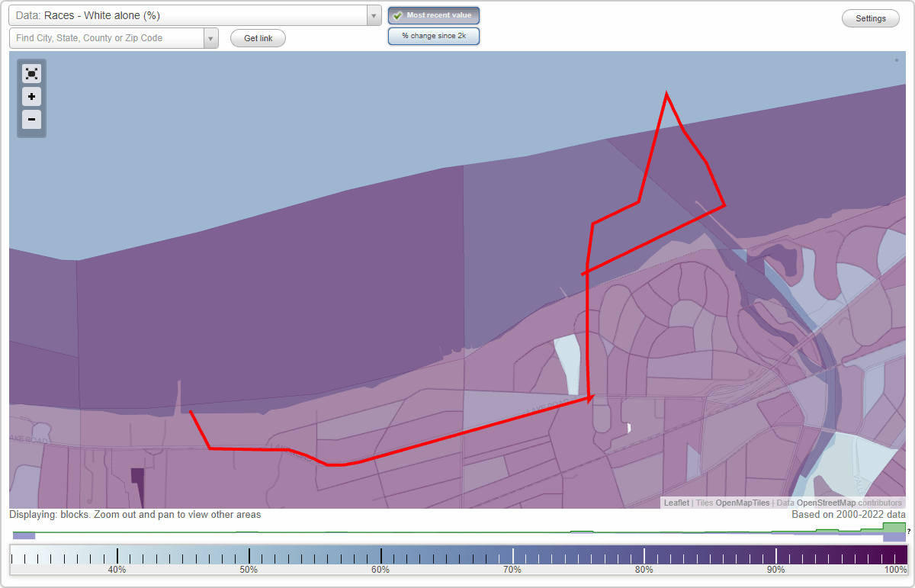915x588 pixels.
Task: Switch to % change since 2k
Action: click(x=434, y=36)
